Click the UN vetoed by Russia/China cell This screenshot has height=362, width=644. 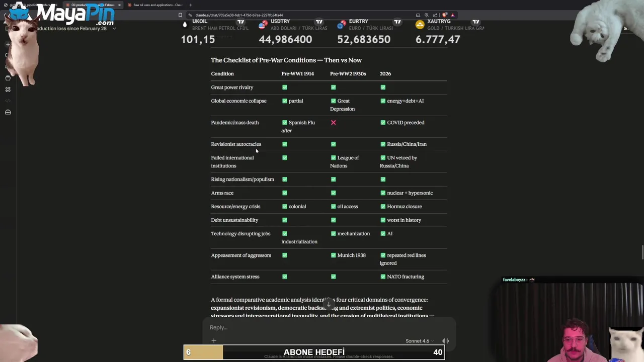[398, 162]
